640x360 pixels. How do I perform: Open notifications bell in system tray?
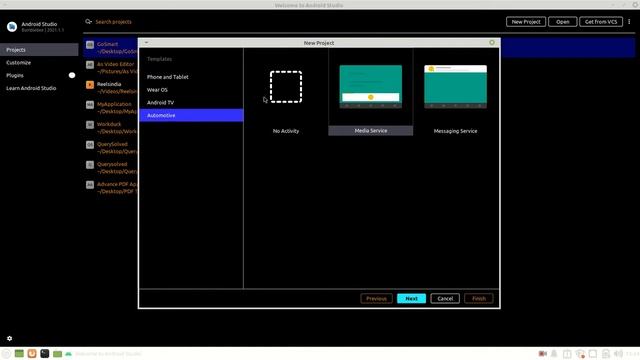554,354
